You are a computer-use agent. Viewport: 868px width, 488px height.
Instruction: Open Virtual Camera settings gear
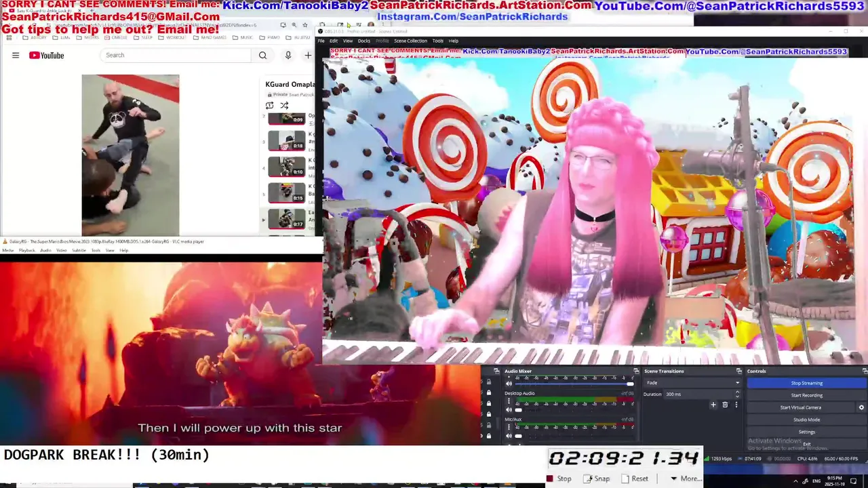861,407
